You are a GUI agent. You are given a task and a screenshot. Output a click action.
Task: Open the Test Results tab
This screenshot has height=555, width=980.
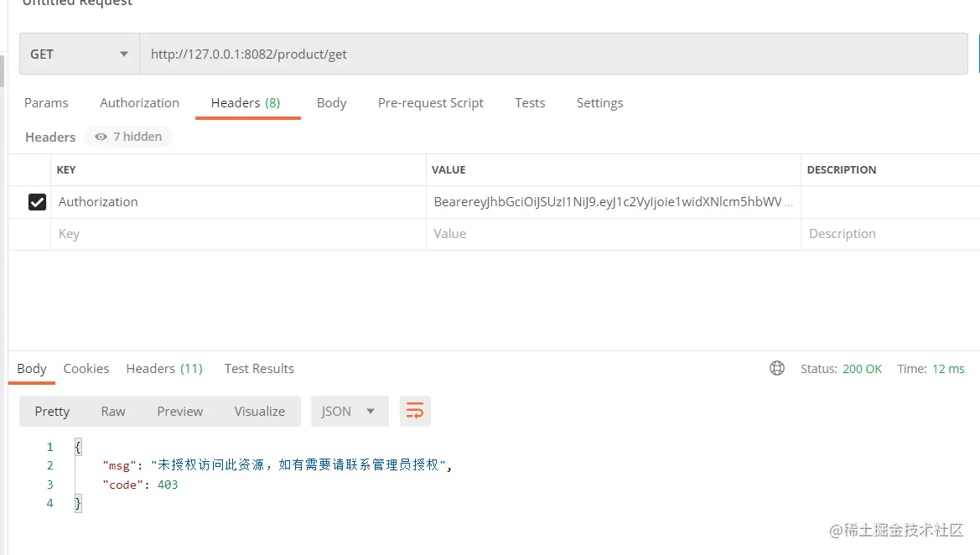tap(259, 369)
